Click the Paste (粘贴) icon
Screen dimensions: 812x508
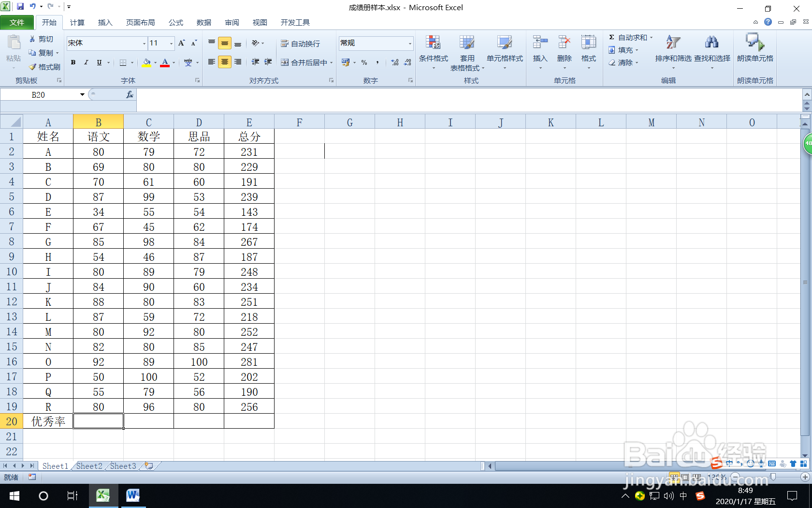(x=14, y=44)
